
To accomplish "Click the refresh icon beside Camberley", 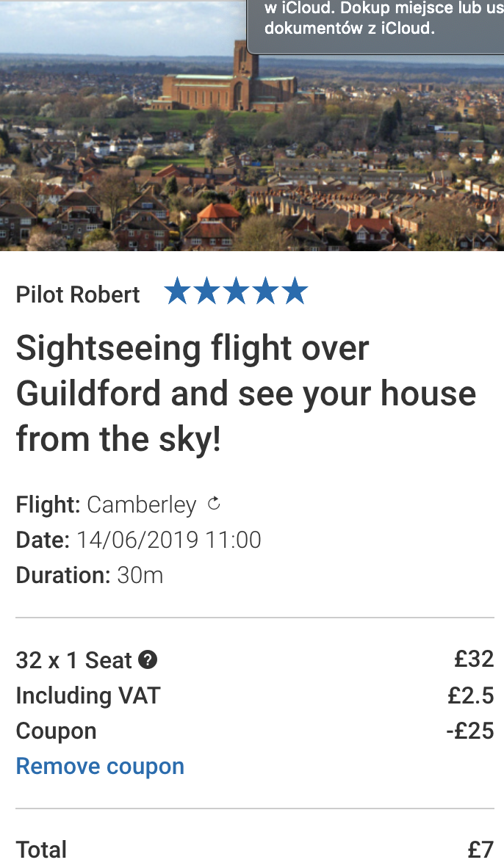I will (214, 504).
